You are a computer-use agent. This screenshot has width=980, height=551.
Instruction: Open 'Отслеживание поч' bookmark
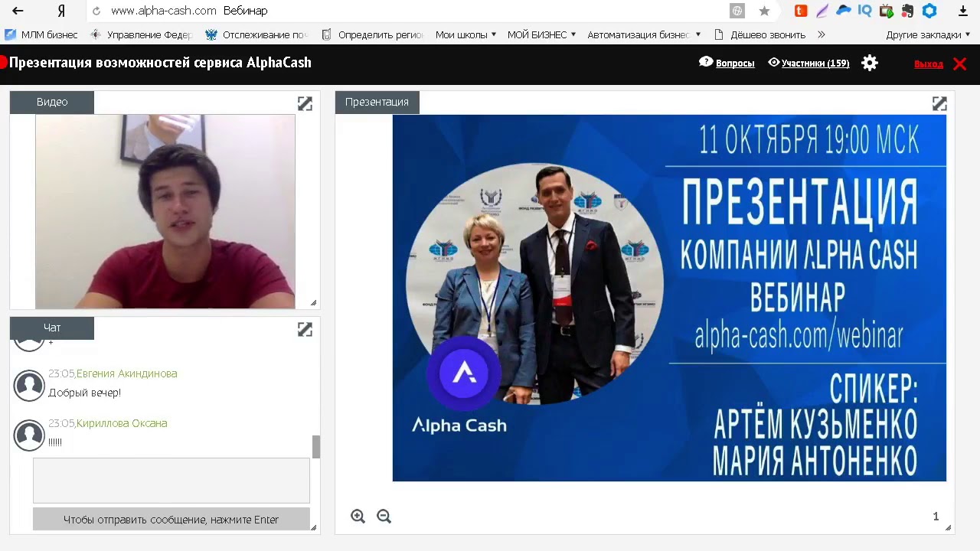[256, 34]
